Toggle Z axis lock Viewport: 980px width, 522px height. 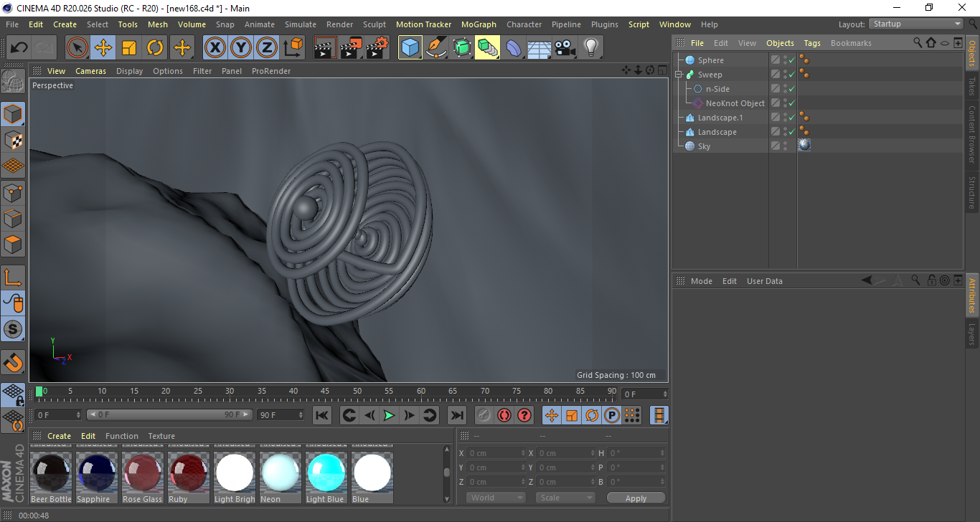point(267,48)
